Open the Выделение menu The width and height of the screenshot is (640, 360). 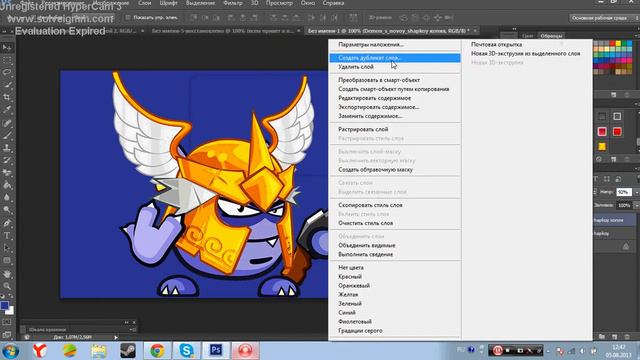[x=200, y=3]
